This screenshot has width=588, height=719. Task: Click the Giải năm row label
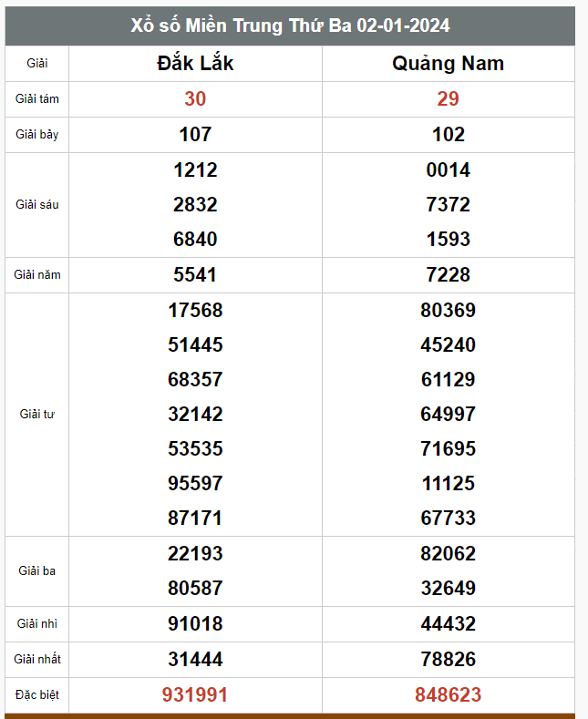(x=37, y=274)
